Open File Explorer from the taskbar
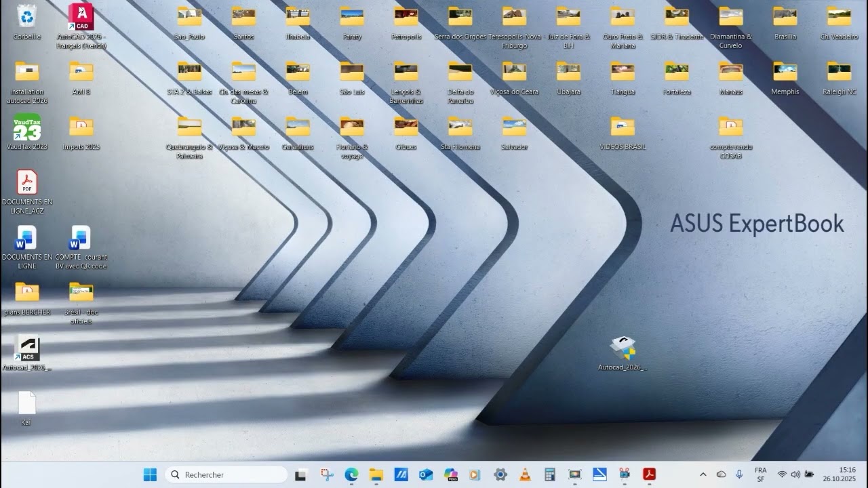This screenshot has width=868, height=488. tap(376, 474)
